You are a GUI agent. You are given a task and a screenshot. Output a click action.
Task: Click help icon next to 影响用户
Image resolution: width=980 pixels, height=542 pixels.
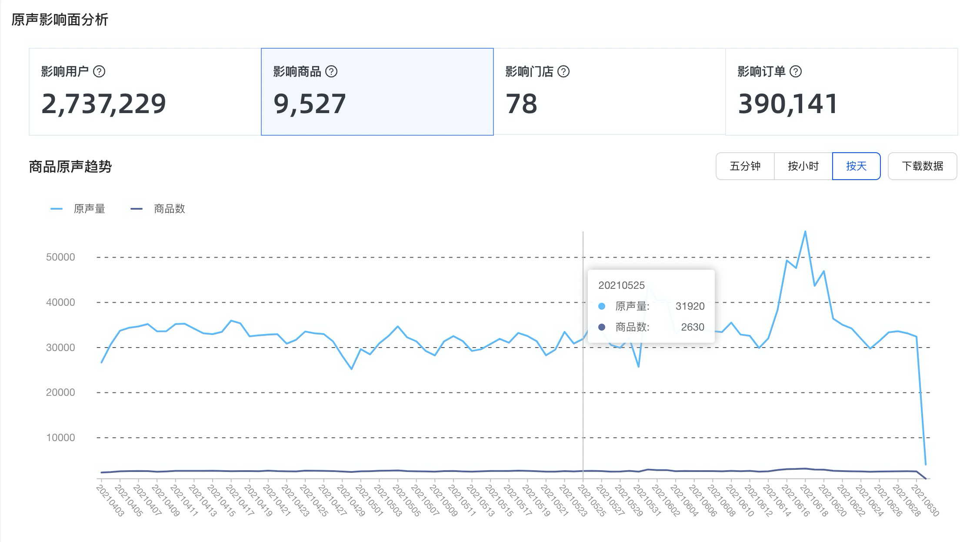click(99, 71)
